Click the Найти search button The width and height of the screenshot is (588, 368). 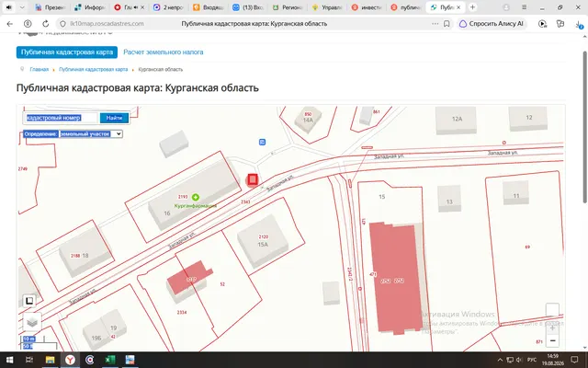(114, 118)
